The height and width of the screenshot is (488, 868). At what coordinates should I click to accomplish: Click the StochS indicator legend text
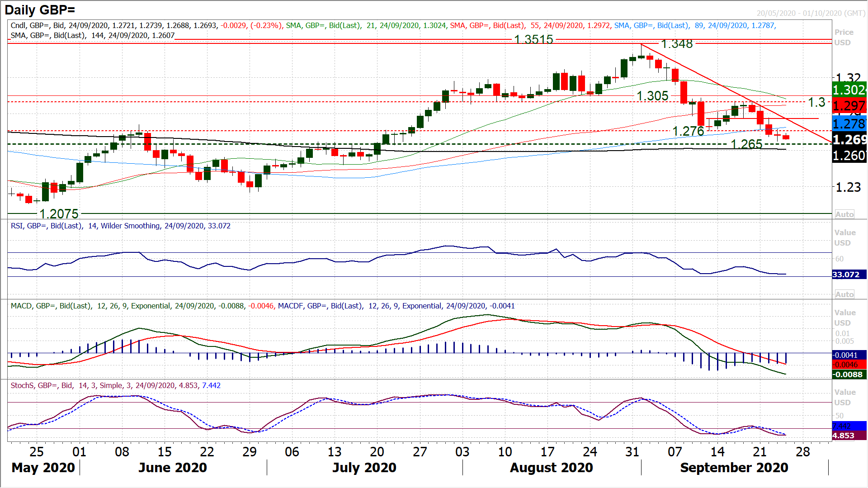[x=115, y=385]
